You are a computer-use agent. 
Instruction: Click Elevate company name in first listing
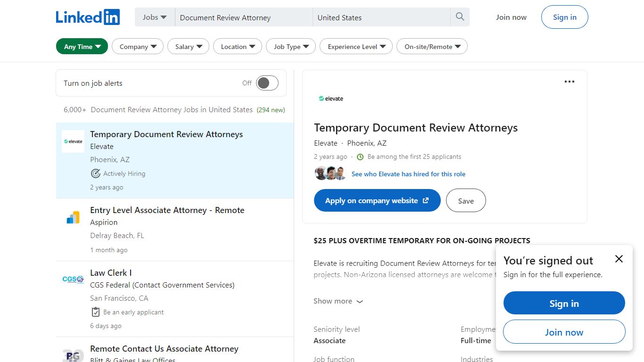pyautogui.click(x=102, y=147)
